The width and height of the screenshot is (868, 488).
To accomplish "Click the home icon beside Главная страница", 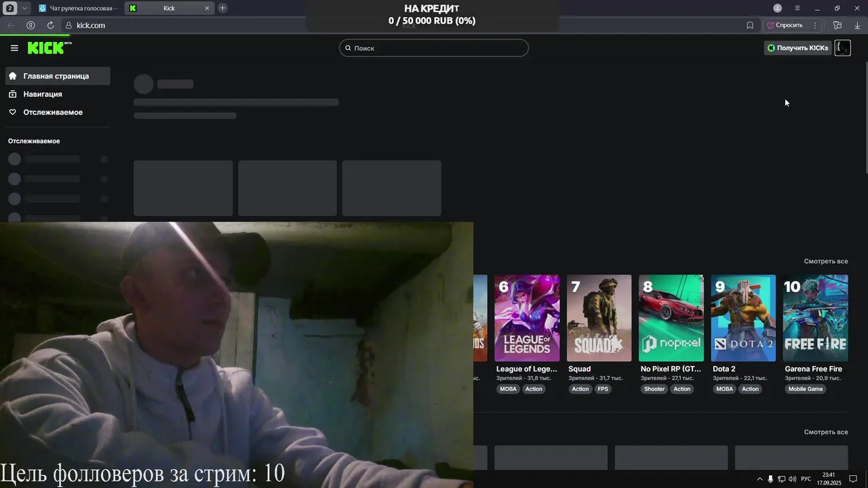I will tap(13, 76).
